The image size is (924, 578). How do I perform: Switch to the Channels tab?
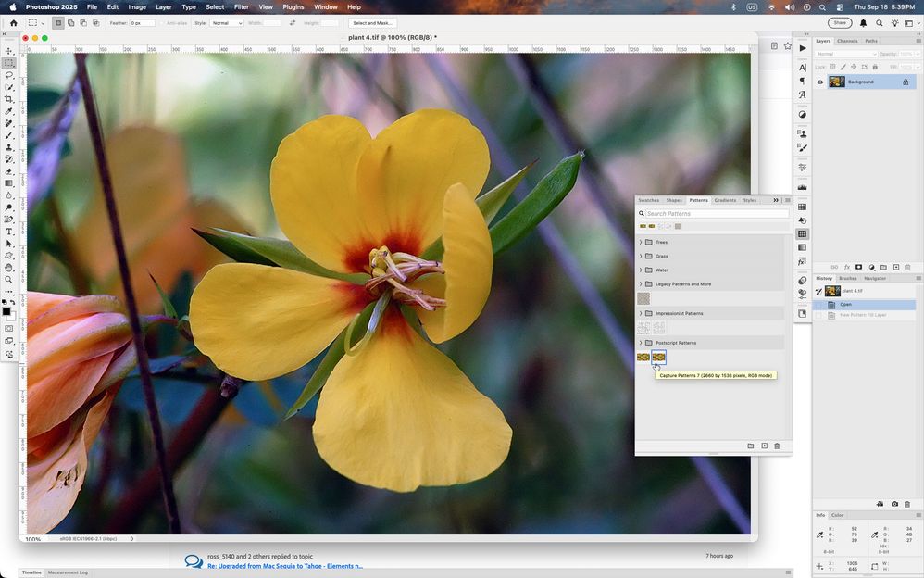(847, 41)
